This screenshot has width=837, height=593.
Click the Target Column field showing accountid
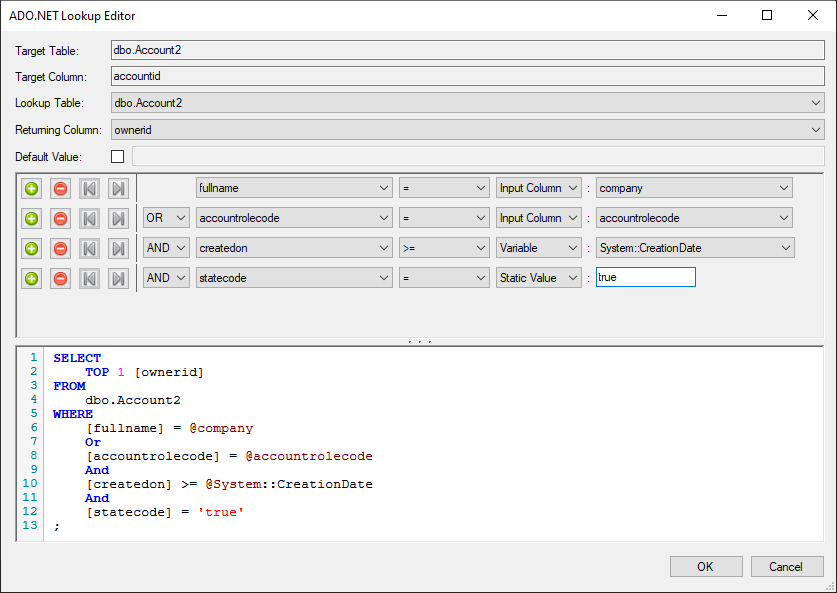point(468,76)
